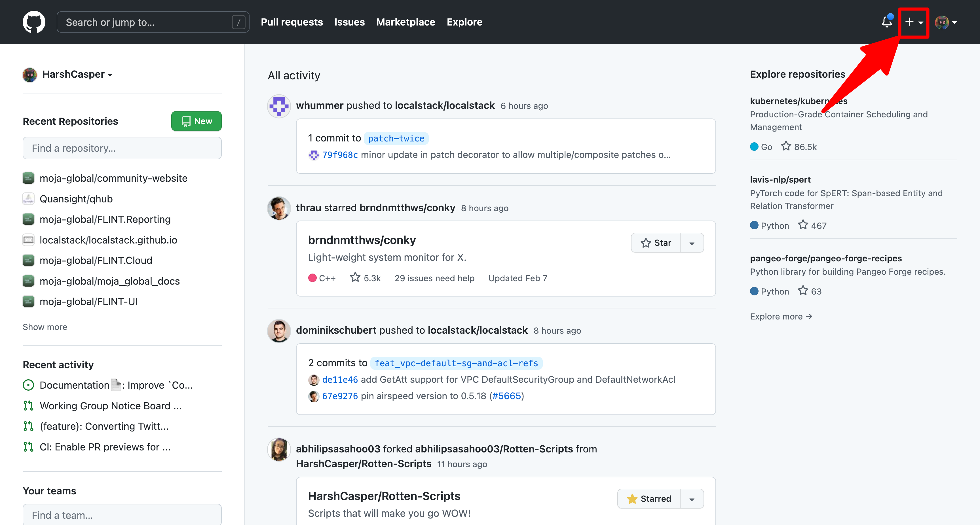The image size is (980, 525).
Task: Open the user avatar menu in header
Action: tap(946, 22)
